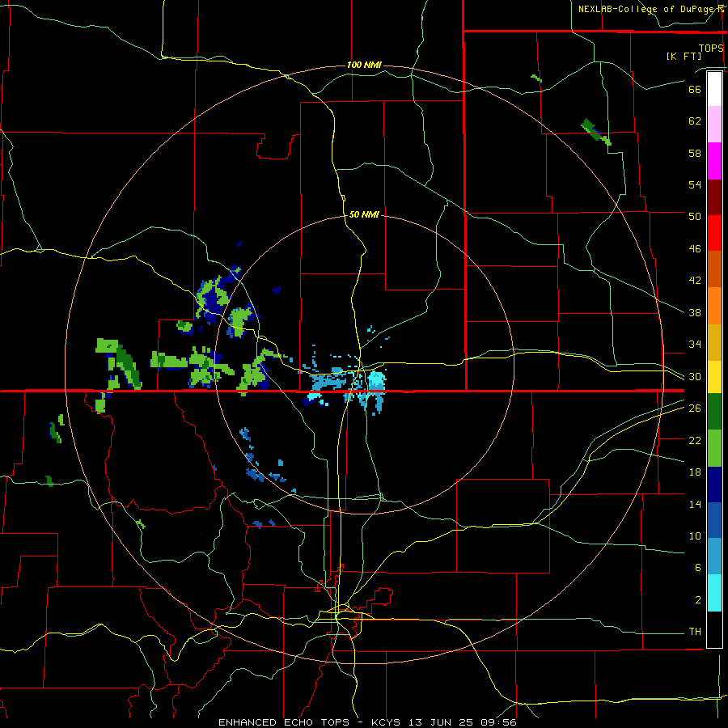Click the '6' legend value
This screenshot has height=728, width=728.
coord(697,568)
